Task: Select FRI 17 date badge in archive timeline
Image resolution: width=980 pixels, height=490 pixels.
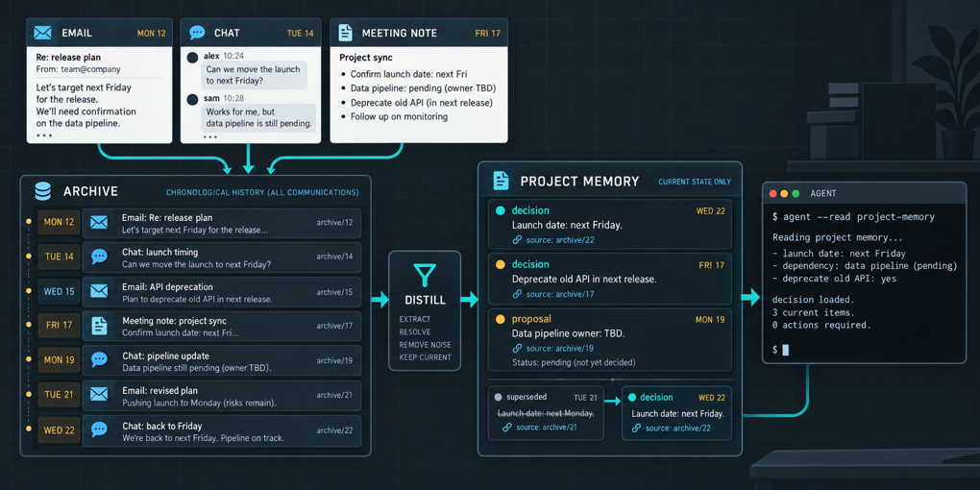Action: (x=60, y=326)
